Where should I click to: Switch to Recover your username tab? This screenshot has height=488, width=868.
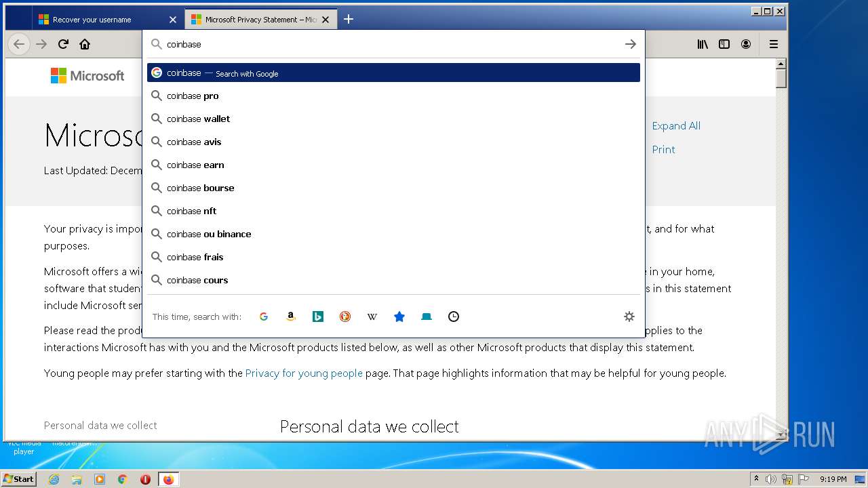coord(108,20)
